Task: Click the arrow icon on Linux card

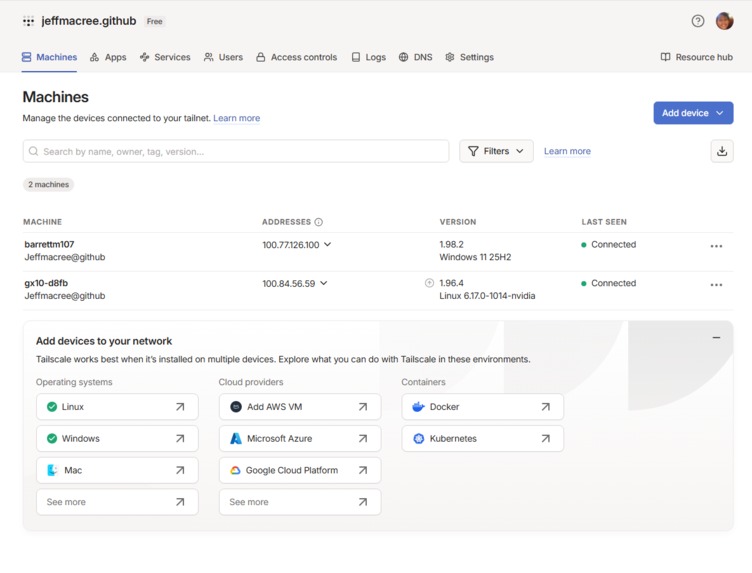Action: tap(180, 407)
